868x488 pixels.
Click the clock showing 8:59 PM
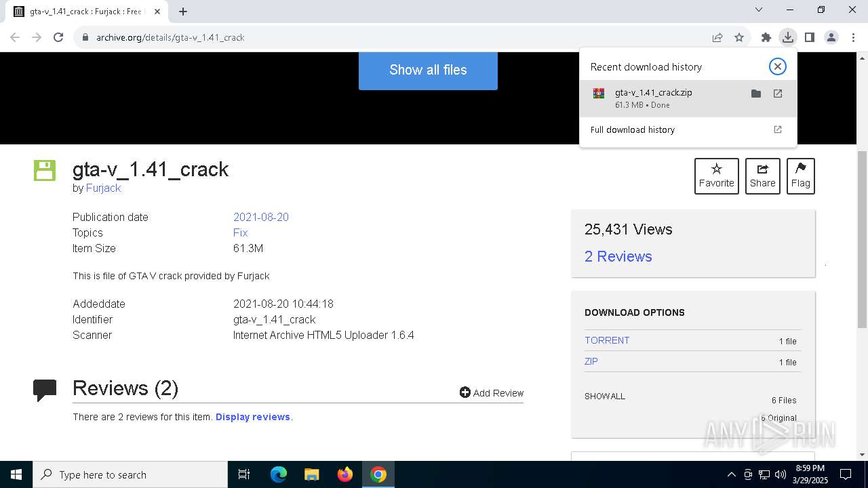click(x=810, y=474)
